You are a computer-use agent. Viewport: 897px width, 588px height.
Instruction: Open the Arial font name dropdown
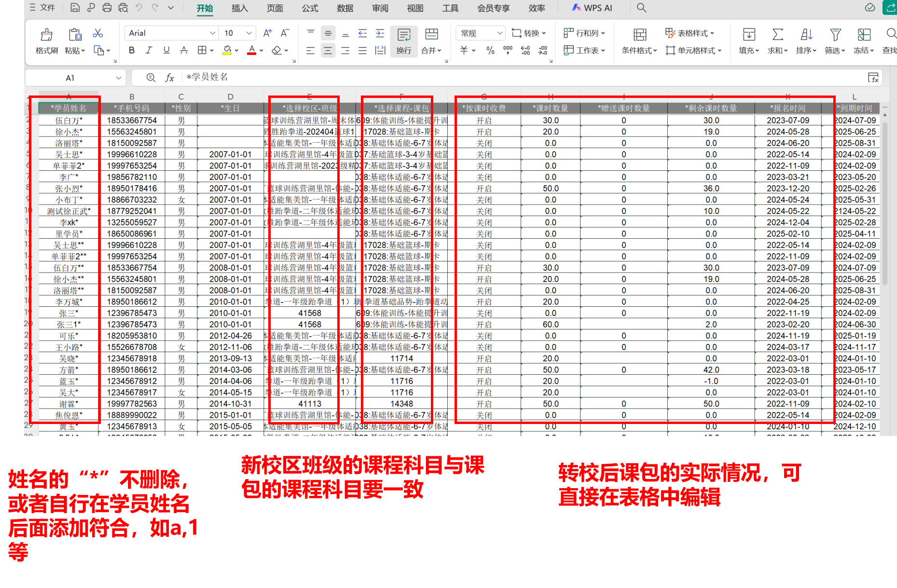[x=212, y=33]
